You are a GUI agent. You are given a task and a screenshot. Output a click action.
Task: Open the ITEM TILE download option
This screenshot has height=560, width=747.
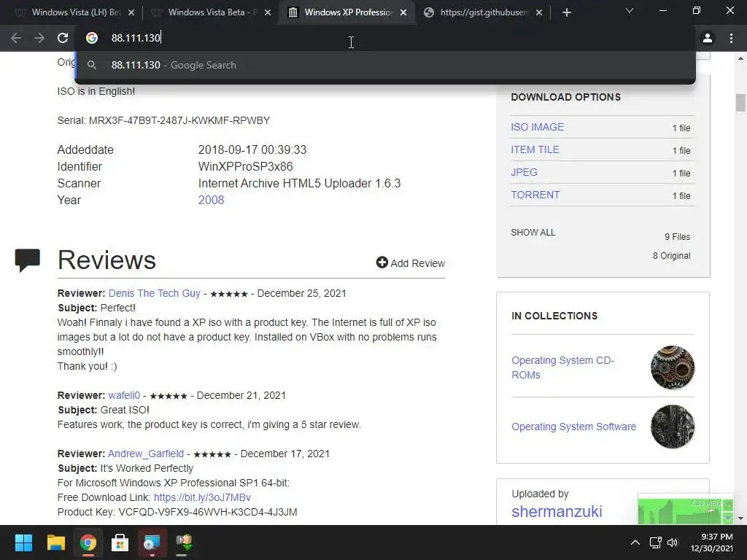coord(535,149)
